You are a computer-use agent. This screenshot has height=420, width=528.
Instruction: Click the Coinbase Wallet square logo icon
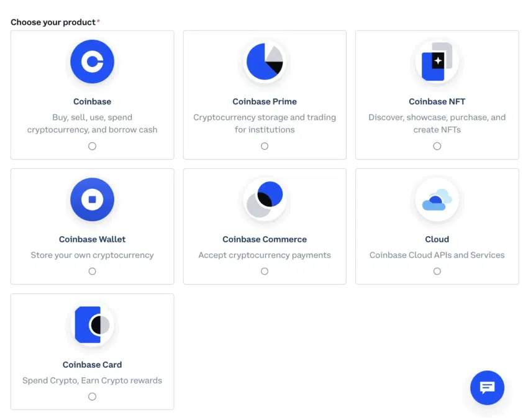[92, 199]
